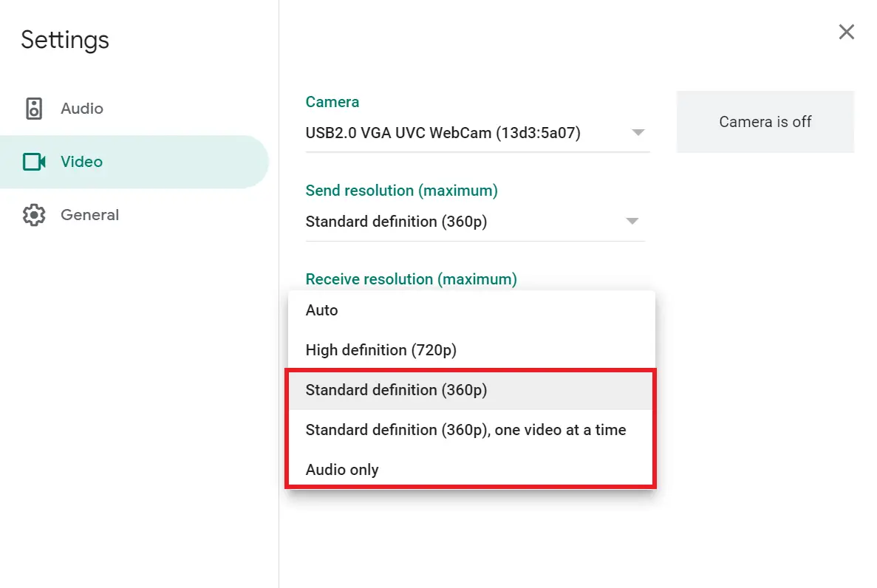
Task: Click the Send resolution (maximum) label
Action: (402, 191)
